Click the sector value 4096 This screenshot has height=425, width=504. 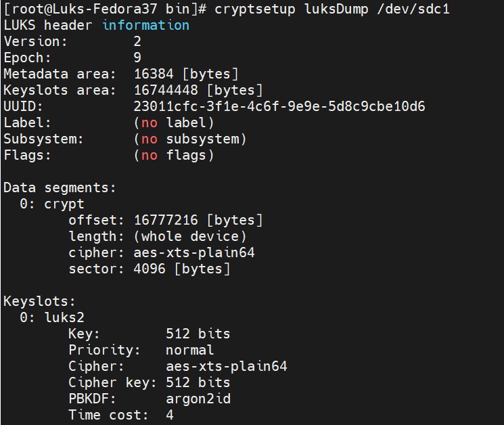(x=150, y=269)
